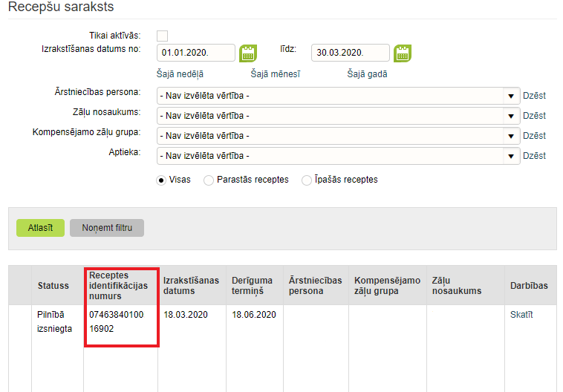Set range using 'Šajā gadā' link

click(x=368, y=74)
